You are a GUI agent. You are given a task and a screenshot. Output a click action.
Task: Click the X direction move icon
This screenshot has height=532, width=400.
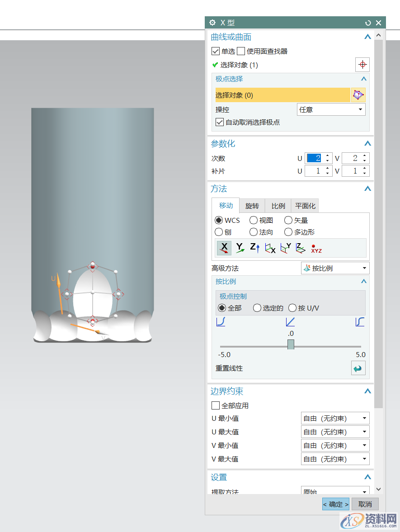224,248
